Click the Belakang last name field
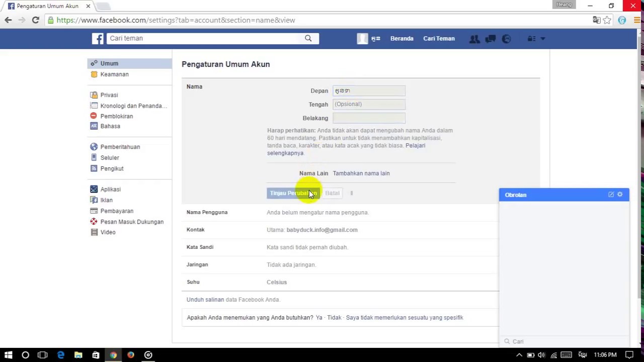Image resolution: width=644 pixels, height=362 pixels. [x=369, y=118]
